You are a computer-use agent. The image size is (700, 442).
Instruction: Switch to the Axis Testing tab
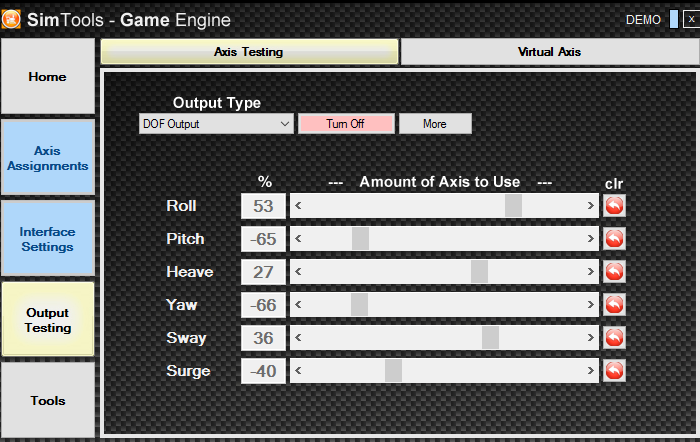point(249,52)
